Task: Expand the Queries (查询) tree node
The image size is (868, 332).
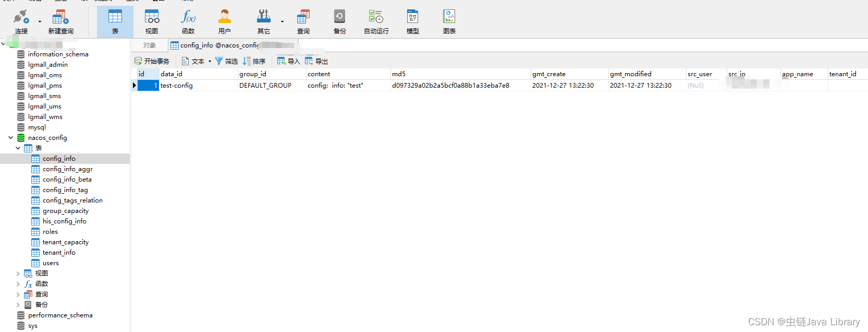Action: 18,294
